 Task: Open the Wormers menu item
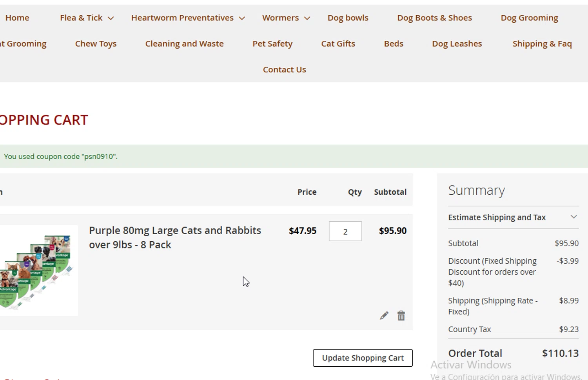click(280, 18)
